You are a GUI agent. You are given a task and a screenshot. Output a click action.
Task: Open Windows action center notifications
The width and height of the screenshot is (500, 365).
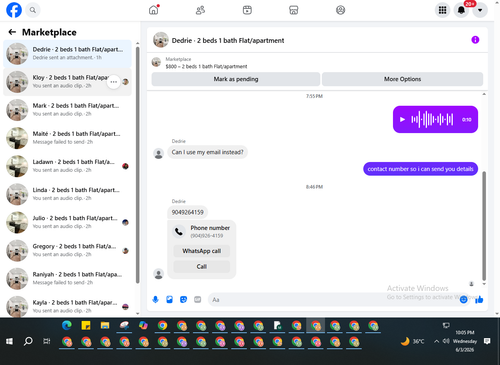pos(487,341)
